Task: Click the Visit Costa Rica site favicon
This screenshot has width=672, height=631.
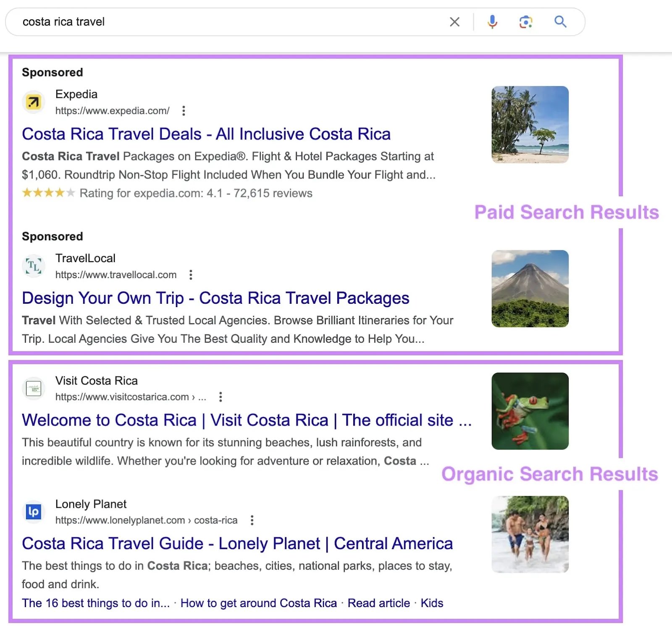Action: [34, 388]
